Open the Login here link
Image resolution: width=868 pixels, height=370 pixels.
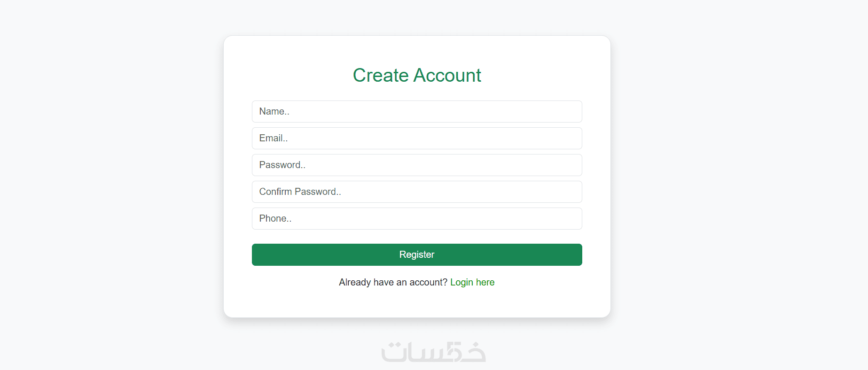click(x=472, y=282)
